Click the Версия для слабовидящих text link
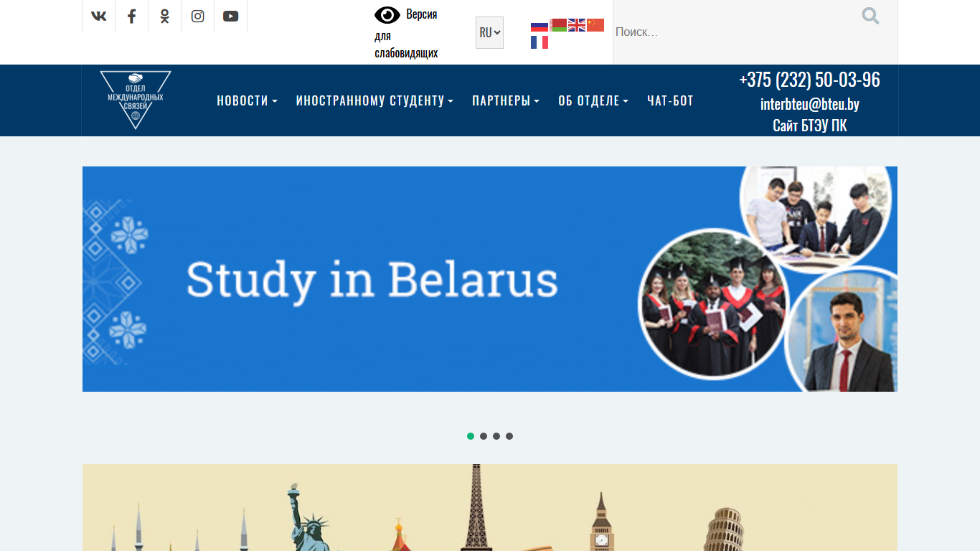This screenshot has width=980, height=551. 407,34
